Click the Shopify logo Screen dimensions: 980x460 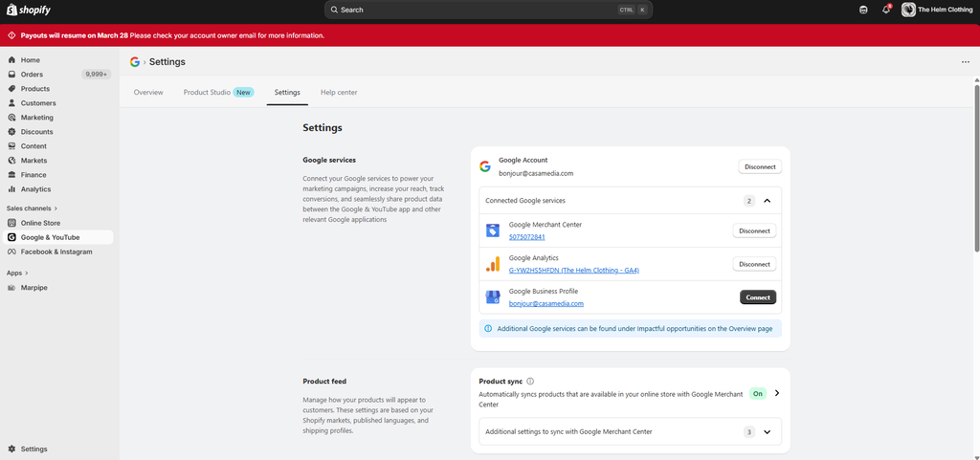[x=29, y=10]
